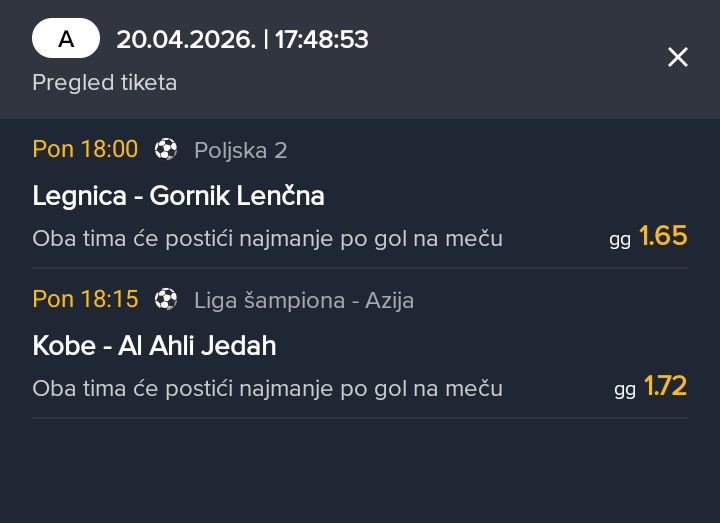Screen dimensions: 720x523
Task: Click the gg label next to 1.72
Action: pos(624,390)
